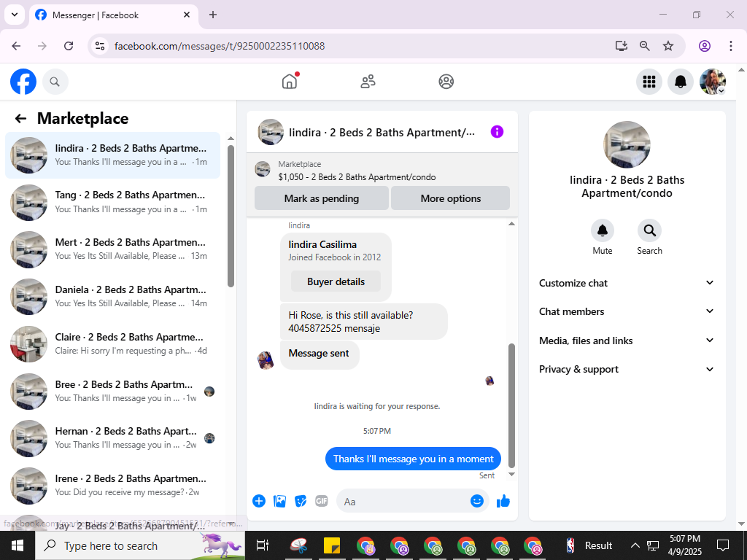Open more actions plus icon
This screenshot has height=560, width=747.
click(259, 501)
